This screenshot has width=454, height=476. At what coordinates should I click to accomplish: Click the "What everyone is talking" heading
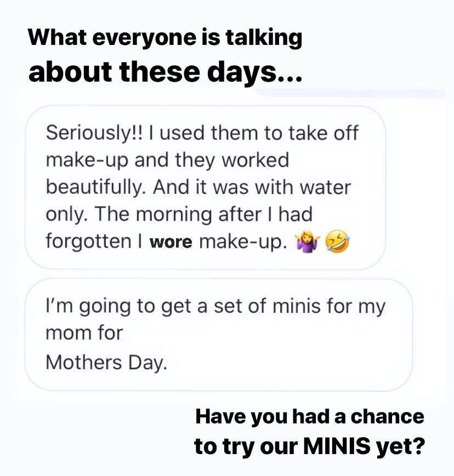165,37
